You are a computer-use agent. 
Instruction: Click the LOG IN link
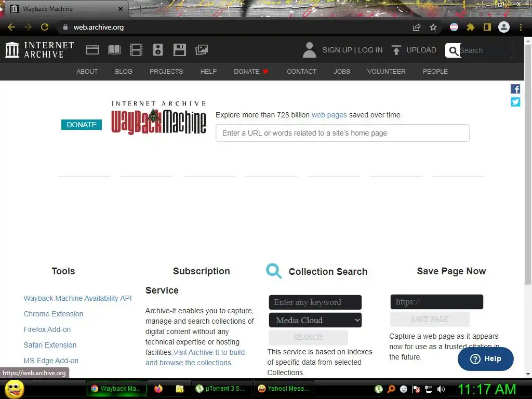pos(370,50)
